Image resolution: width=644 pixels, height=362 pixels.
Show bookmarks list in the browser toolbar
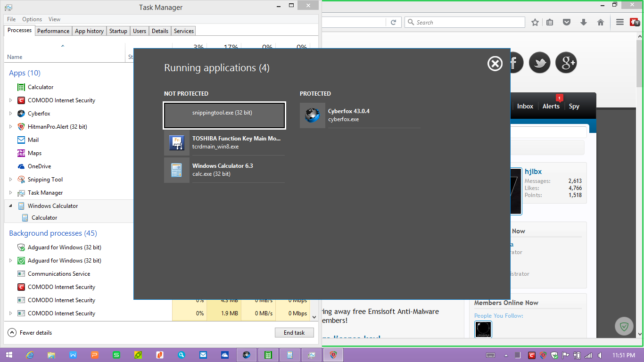click(550, 22)
